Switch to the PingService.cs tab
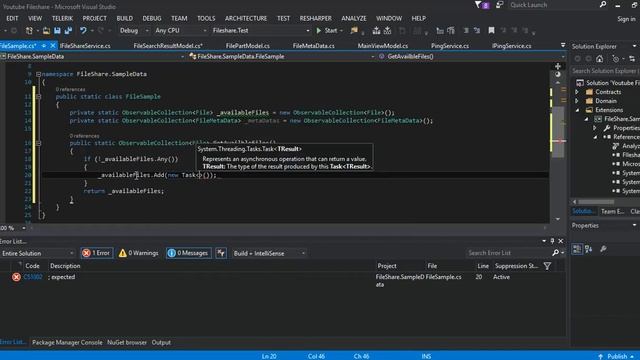Image resolution: width=640 pixels, height=360 pixels. 450,46
